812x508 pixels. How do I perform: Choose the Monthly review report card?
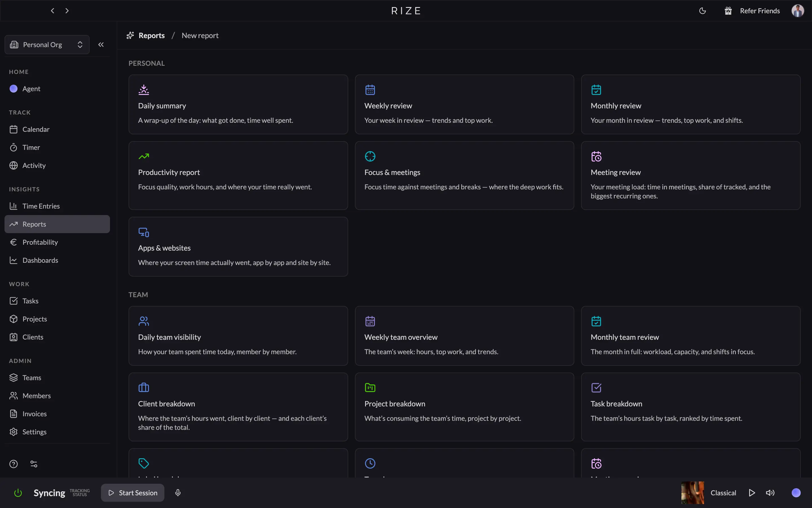pyautogui.click(x=691, y=104)
